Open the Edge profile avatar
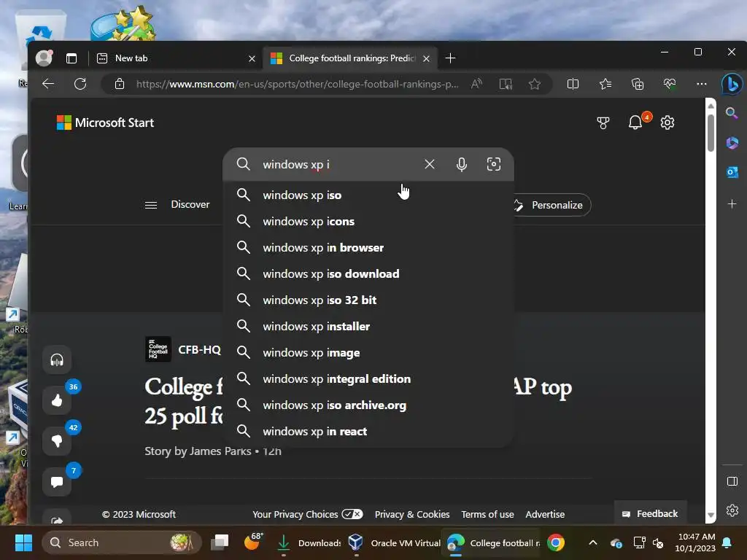Viewport: 747px width, 560px height. click(44, 58)
